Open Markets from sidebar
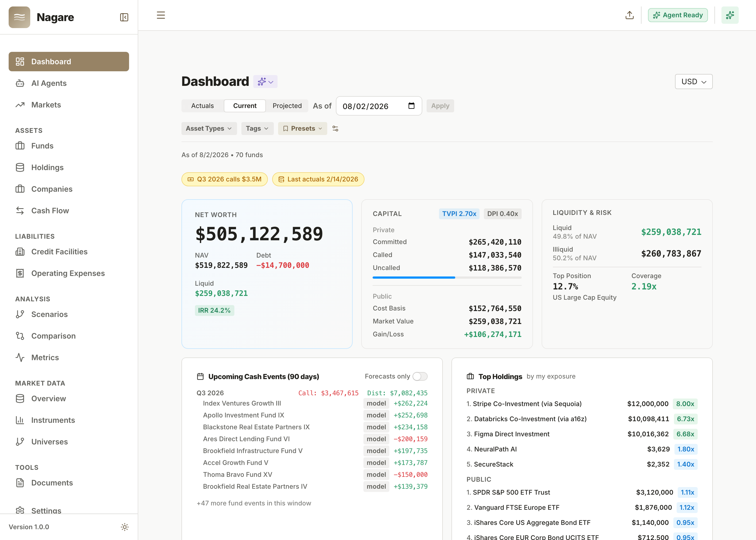Screen dimensions: 756x540 [x=69, y=105]
